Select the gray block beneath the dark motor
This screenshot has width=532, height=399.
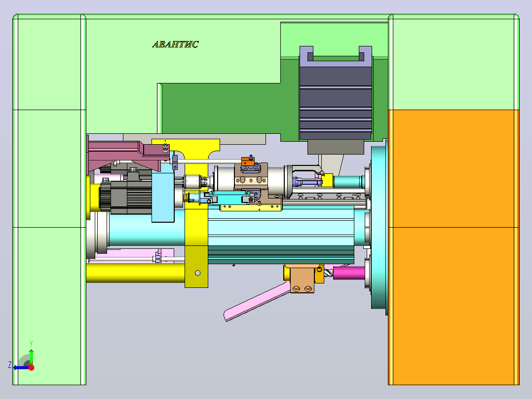pyautogui.click(x=336, y=147)
